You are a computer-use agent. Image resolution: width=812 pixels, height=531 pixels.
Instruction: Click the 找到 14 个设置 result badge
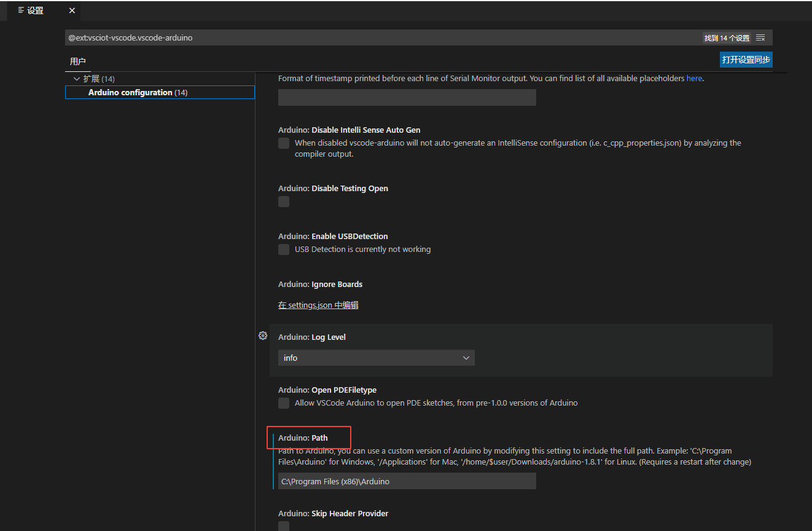[727, 38]
